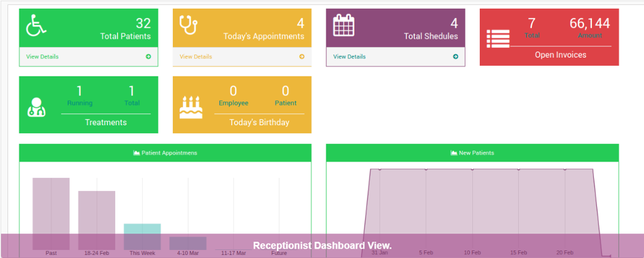Click the calendar Total Shedules icon

click(343, 26)
